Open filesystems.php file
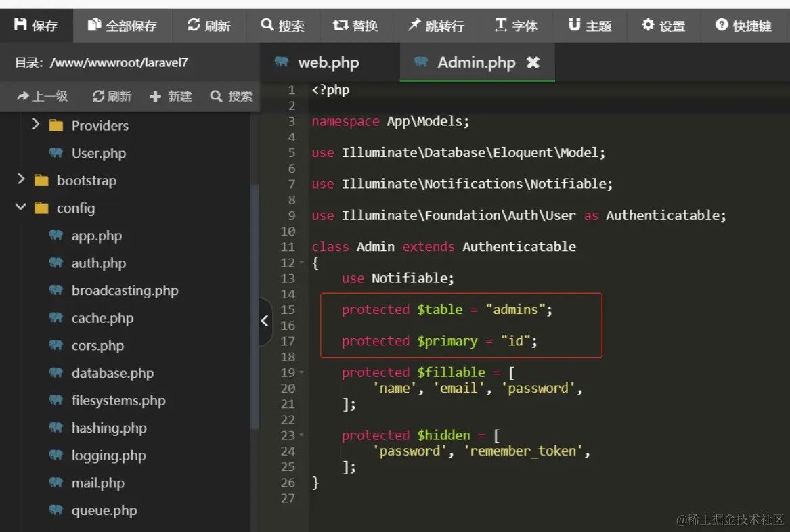The width and height of the screenshot is (790, 532). pos(118,401)
